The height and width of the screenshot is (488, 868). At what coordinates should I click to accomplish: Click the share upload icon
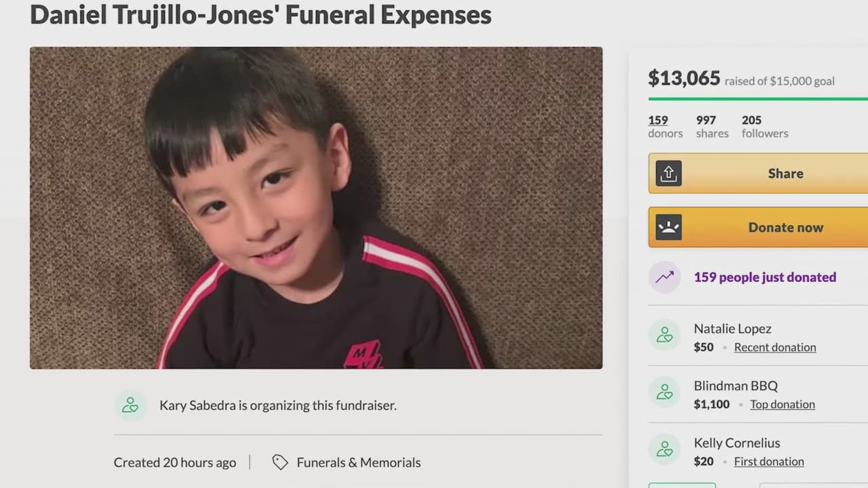tap(668, 174)
